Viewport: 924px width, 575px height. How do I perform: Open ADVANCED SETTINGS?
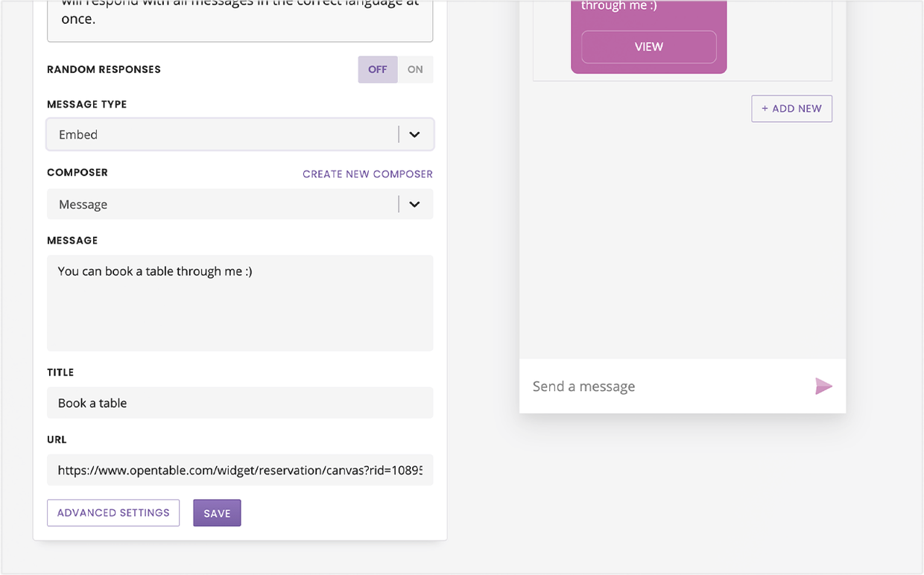tap(113, 512)
